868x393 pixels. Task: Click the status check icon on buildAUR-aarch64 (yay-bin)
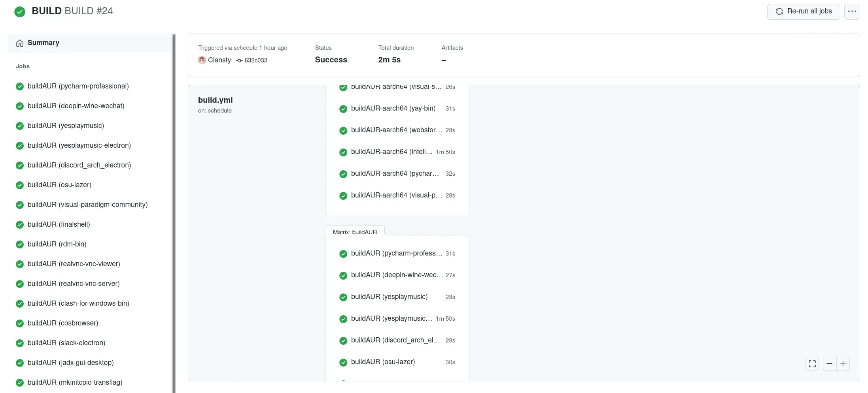(343, 109)
